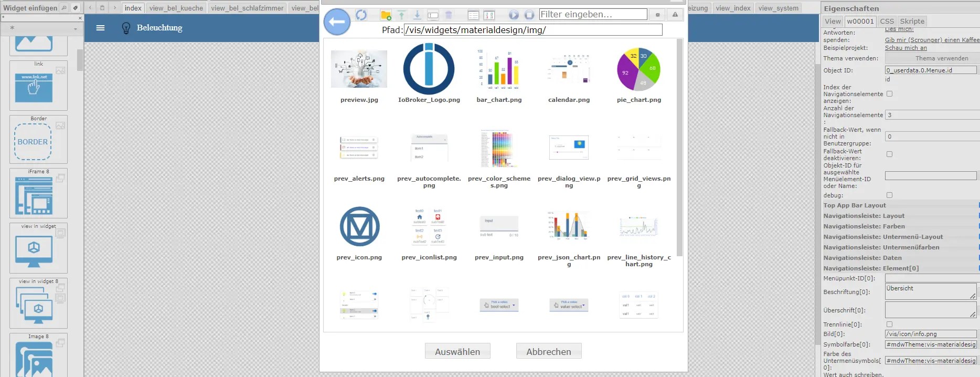Switch to the index view tab
The image size is (980, 377).
[x=133, y=8]
